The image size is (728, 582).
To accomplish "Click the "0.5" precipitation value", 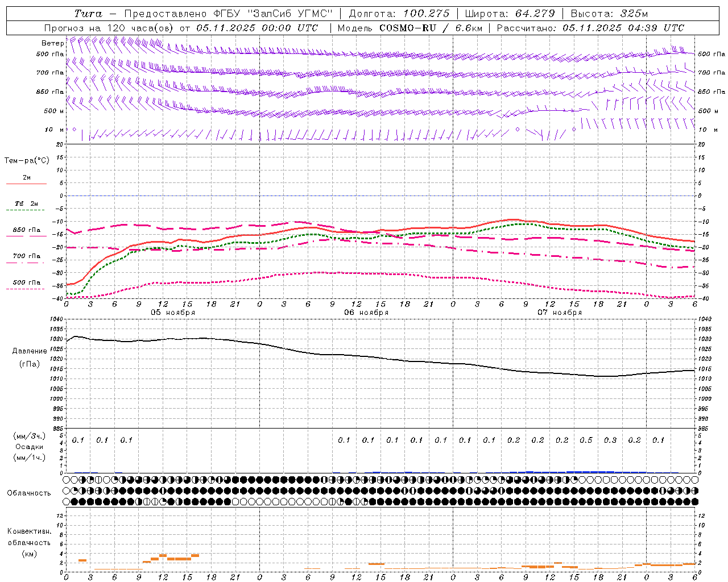I will (x=586, y=440).
